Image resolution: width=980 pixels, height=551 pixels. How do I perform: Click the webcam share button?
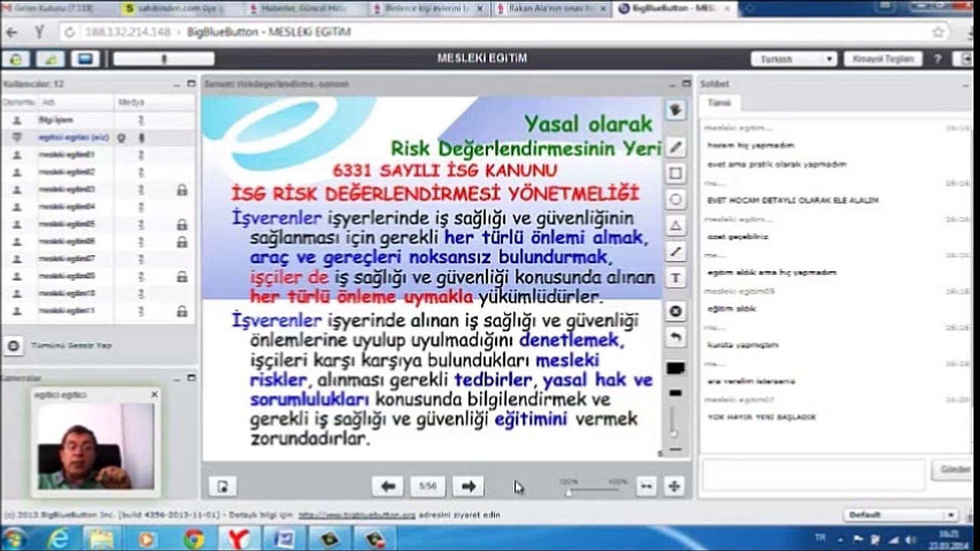coord(50,59)
